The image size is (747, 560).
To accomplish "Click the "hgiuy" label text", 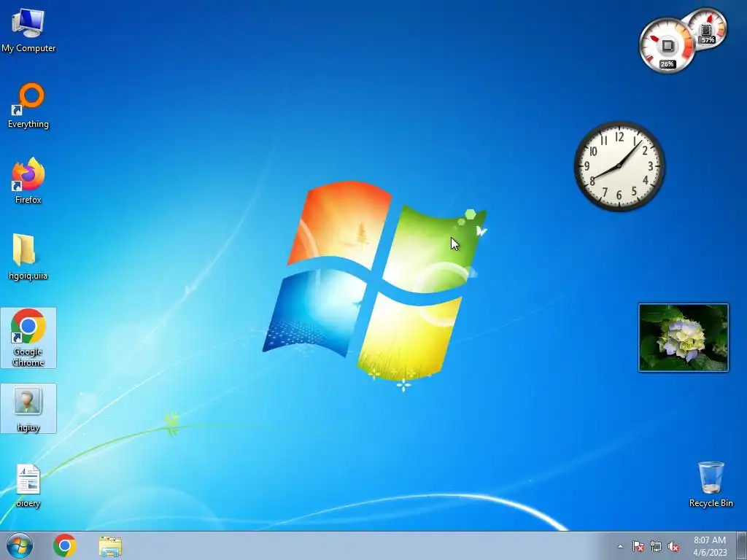I will pos(28,427).
